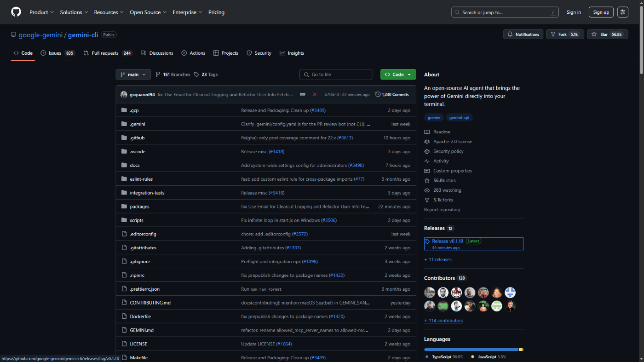644x362 pixels.
Task: View 283 watching link
Action: click(443, 190)
